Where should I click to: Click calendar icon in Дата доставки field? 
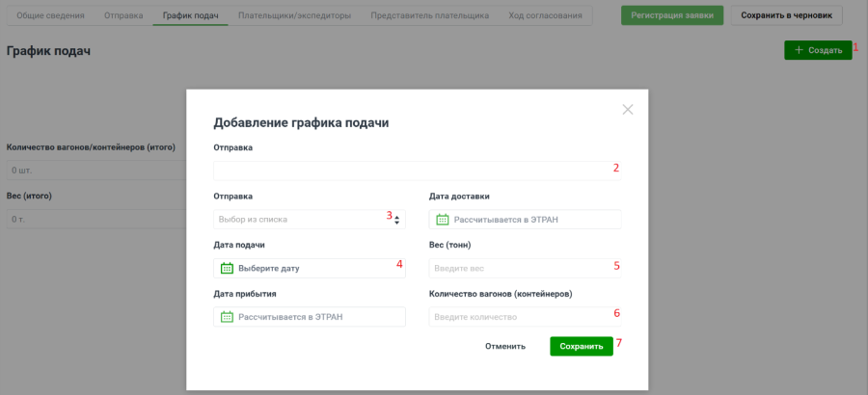tap(443, 220)
